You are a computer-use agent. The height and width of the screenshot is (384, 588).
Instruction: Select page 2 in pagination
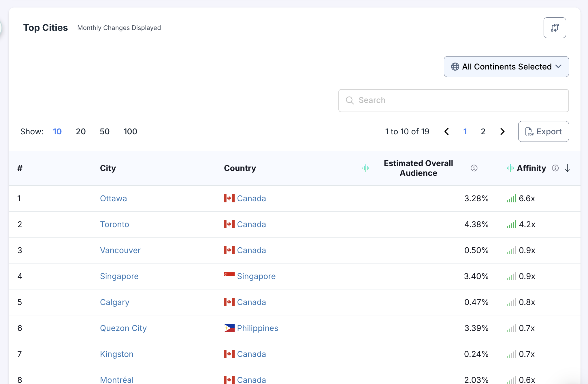point(483,131)
